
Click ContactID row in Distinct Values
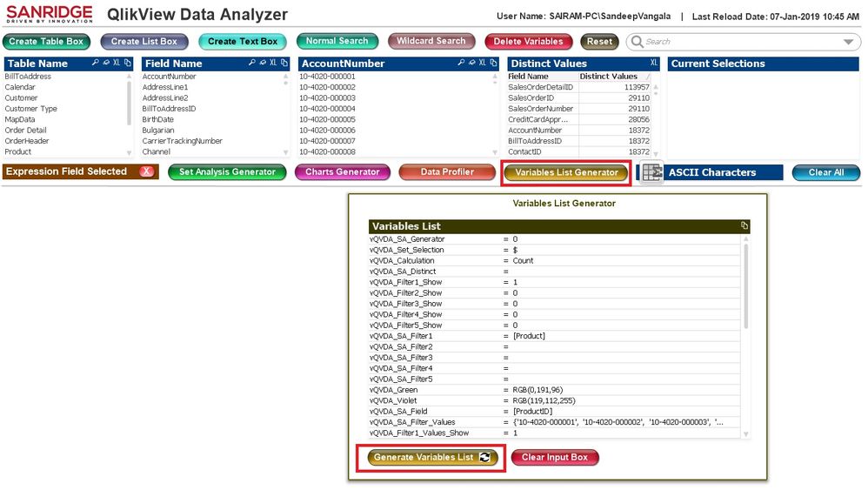(579, 151)
